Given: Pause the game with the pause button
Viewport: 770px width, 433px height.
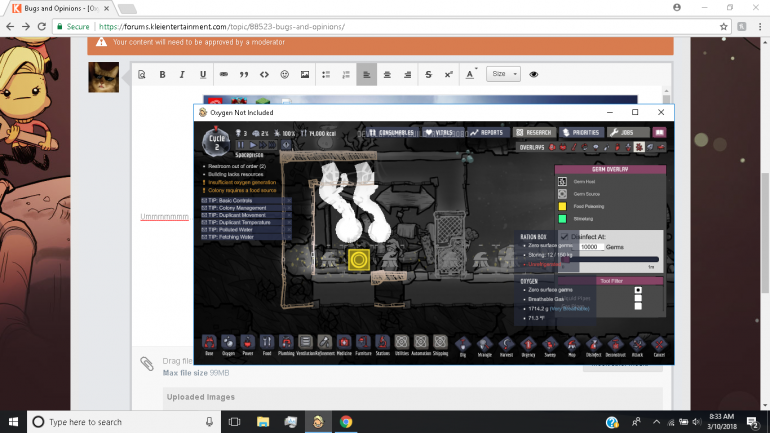Looking at the screenshot, I should [241, 145].
